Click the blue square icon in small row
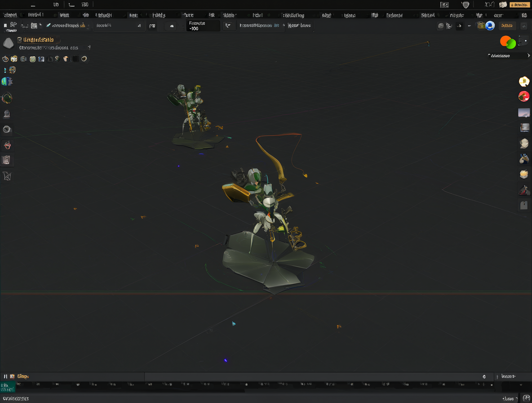 (x=41, y=59)
